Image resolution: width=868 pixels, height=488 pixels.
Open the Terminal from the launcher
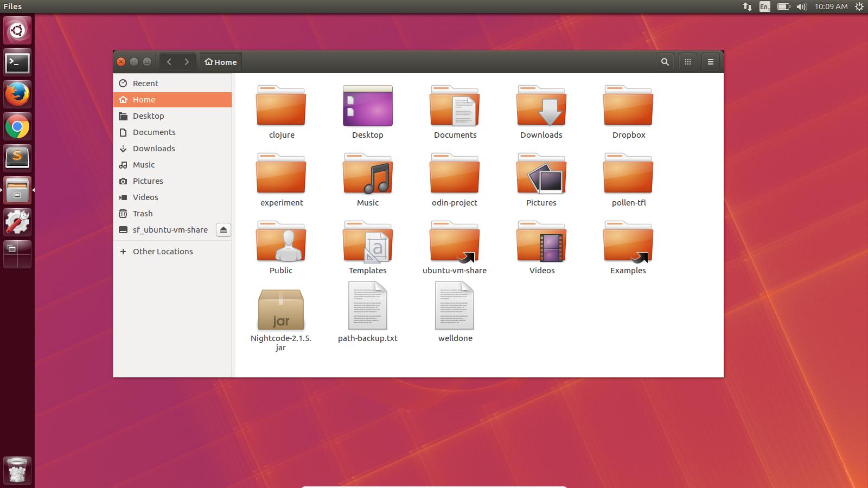pos(17,63)
